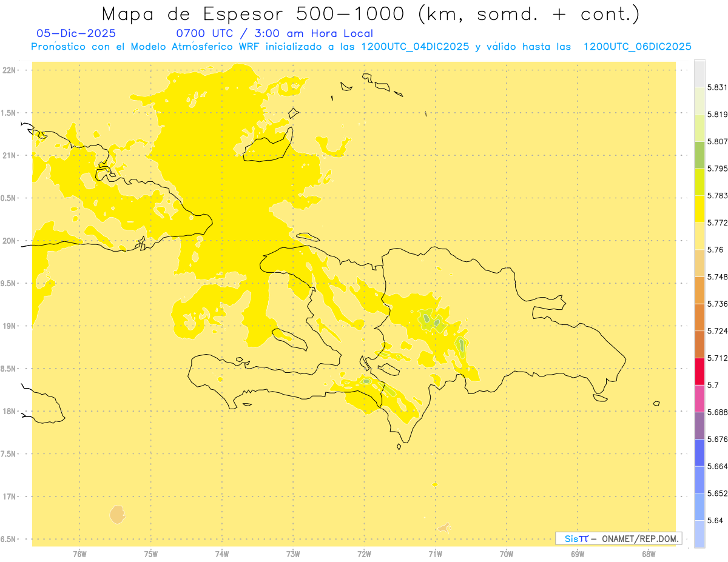
Task: Click the bright yellow swatch between 5.772 and 5.783
Action: [699, 209]
